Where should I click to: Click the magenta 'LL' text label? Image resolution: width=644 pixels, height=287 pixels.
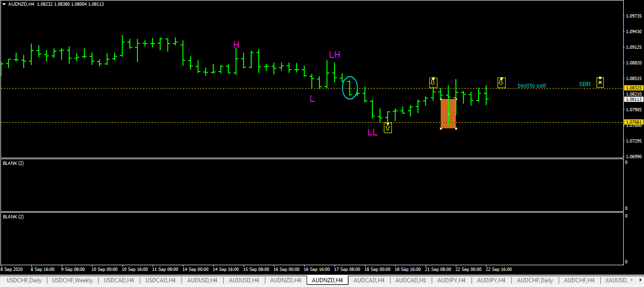(x=372, y=132)
